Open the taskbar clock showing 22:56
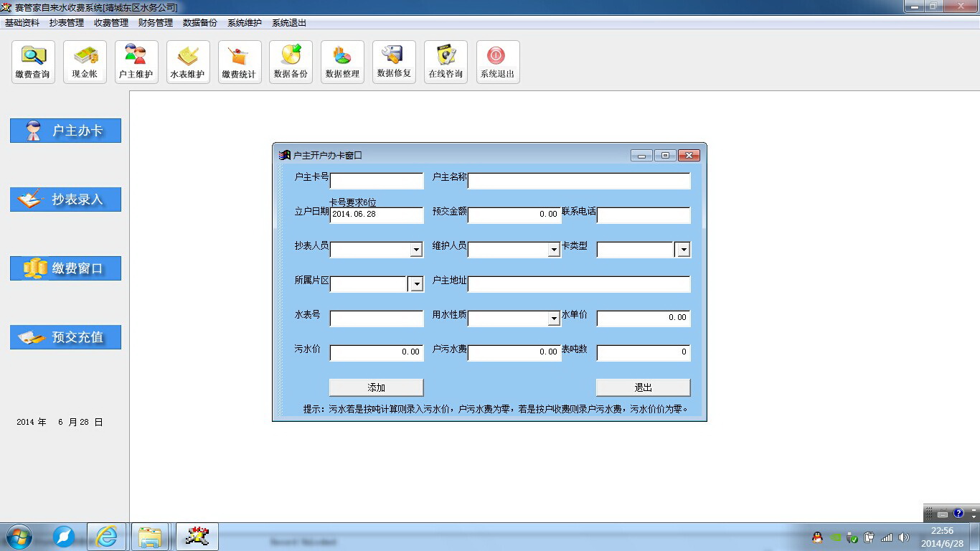Viewport: 980px width, 551px height. point(943,537)
